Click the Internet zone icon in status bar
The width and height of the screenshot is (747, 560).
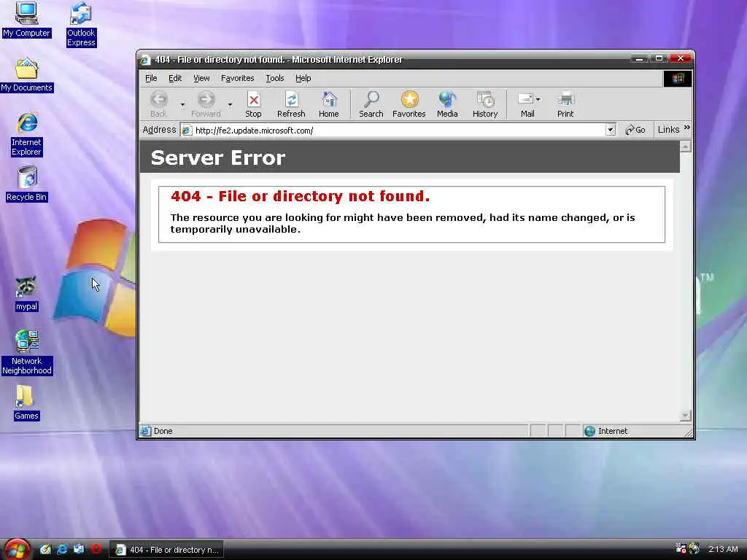tap(589, 431)
